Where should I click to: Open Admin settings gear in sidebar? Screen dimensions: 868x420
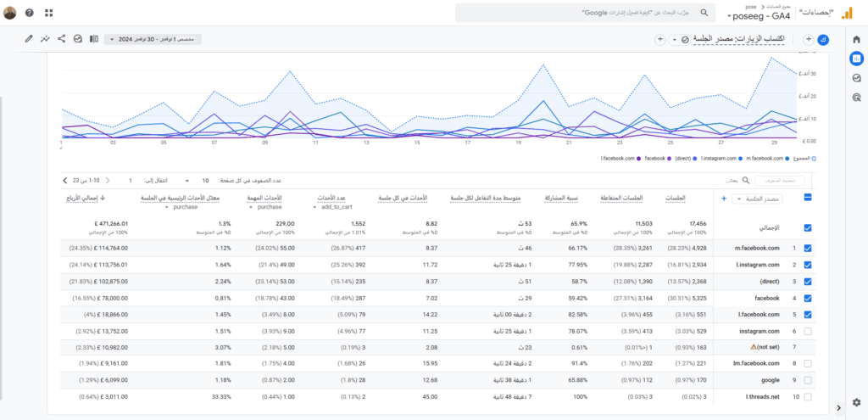[856, 402]
